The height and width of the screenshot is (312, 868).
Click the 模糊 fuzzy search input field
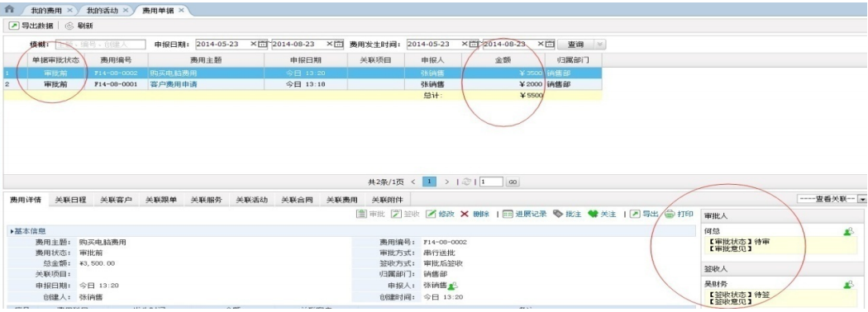(x=100, y=45)
